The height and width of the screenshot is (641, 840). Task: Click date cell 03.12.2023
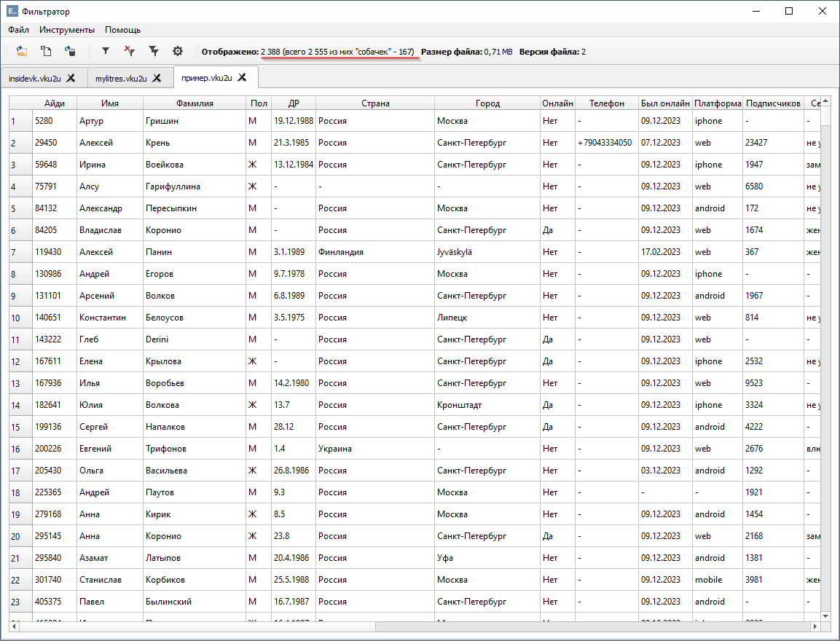665,471
